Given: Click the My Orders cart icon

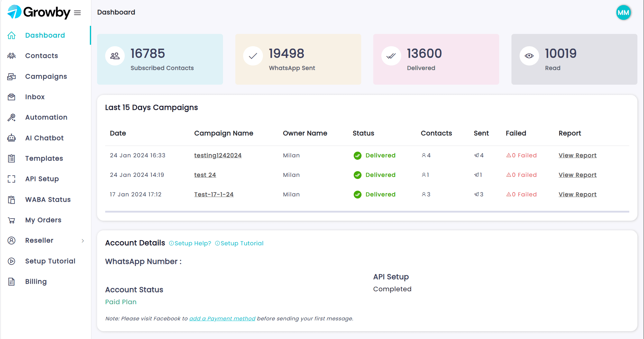Looking at the screenshot, I should click(x=11, y=220).
